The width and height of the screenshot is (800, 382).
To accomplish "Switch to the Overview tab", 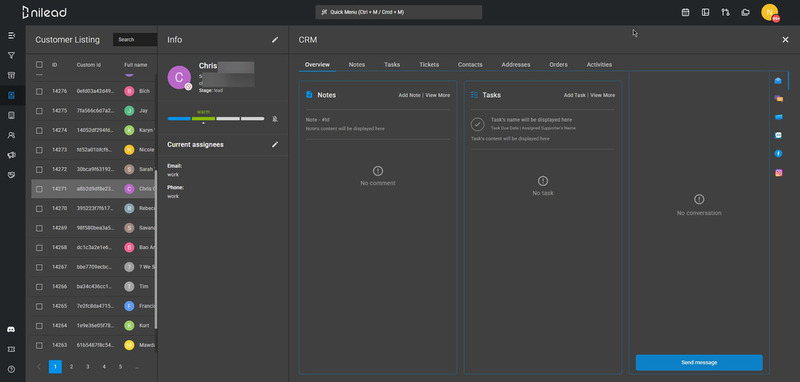I will [x=317, y=65].
